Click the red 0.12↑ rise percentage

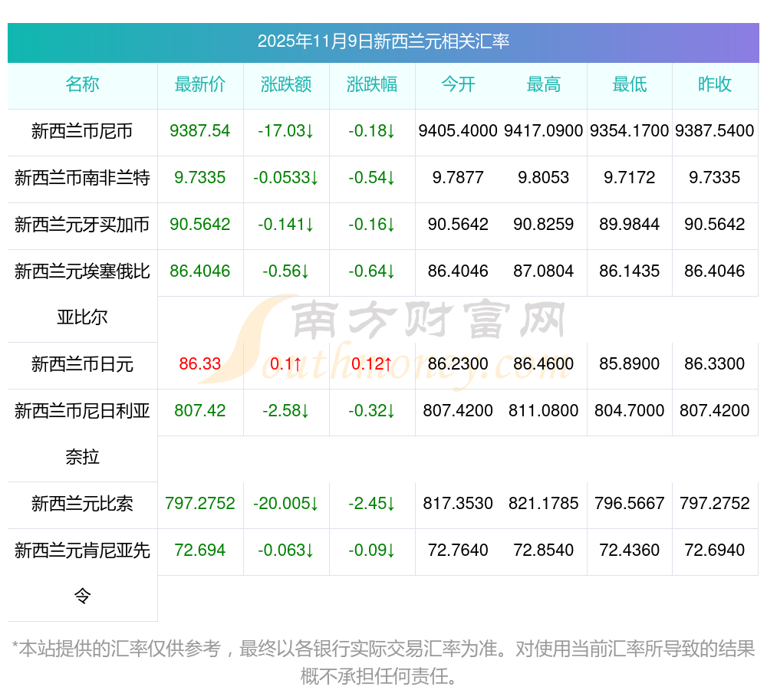click(372, 363)
